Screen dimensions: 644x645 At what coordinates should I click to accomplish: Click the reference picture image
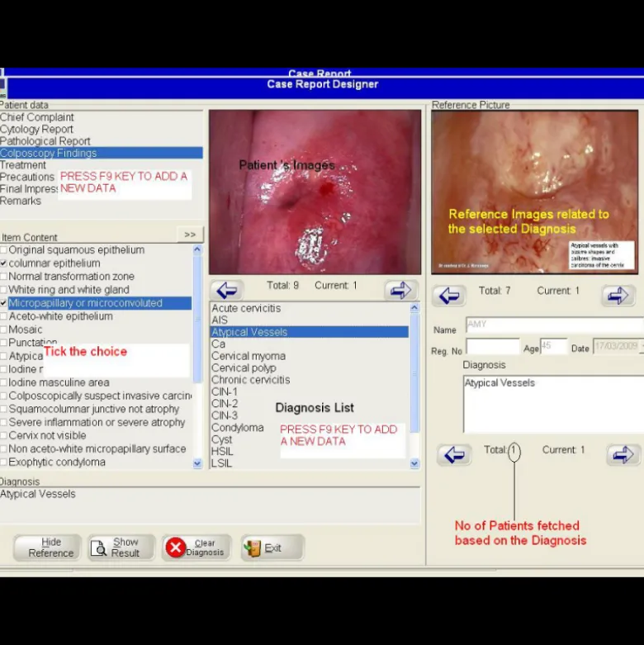coord(535,192)
